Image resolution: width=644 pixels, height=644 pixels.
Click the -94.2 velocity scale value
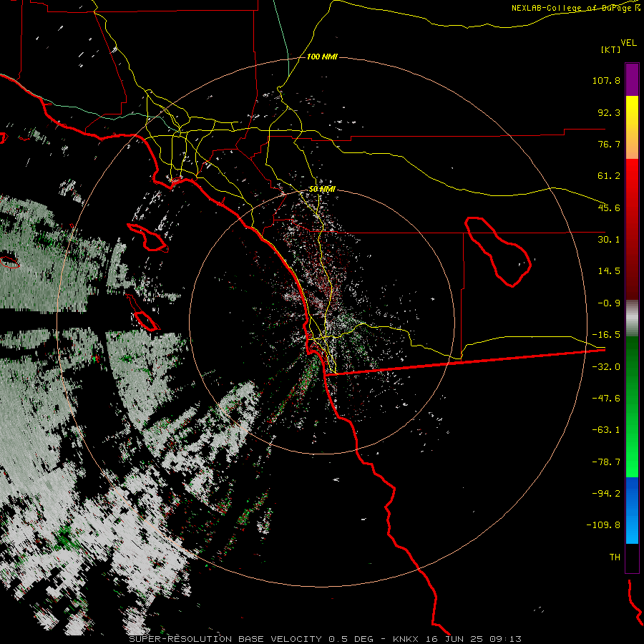pyautogui.click(x=606, y=493)
